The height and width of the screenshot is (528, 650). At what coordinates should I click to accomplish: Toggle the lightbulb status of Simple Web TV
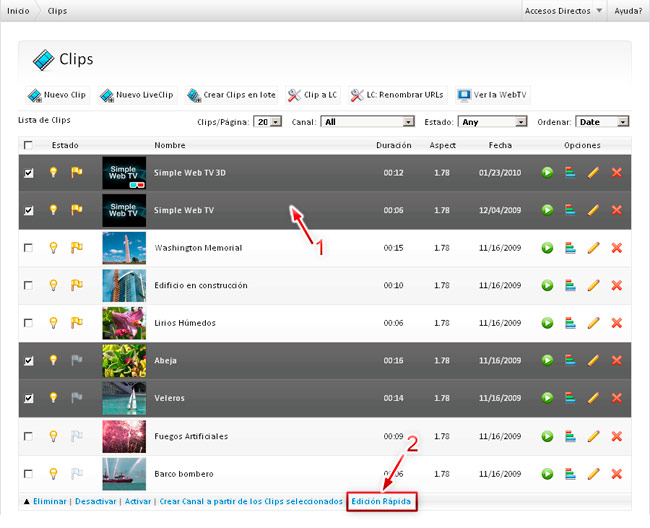click(x=53, y=210)
